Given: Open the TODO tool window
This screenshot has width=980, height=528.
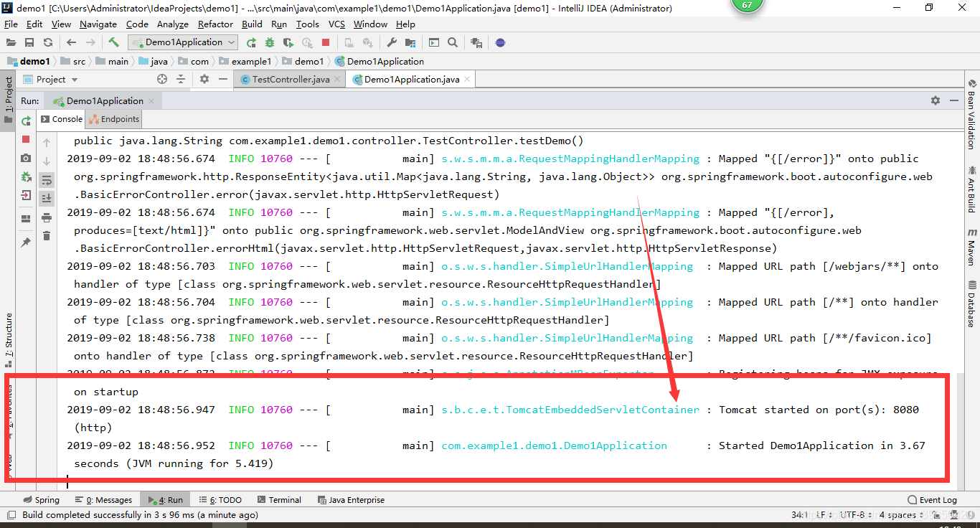Looking at the screenshot, I should tap(220, 500).
